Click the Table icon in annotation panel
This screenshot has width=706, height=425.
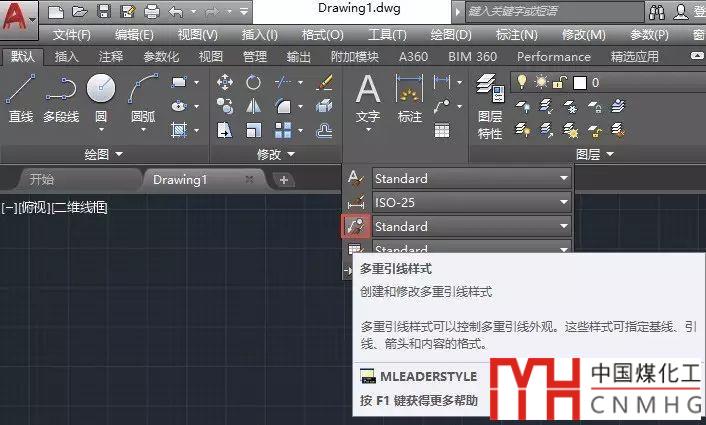[442, 131]
